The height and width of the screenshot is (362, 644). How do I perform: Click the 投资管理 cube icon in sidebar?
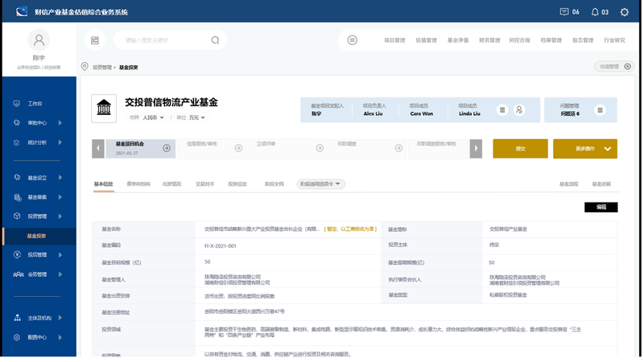pos(17,216)
